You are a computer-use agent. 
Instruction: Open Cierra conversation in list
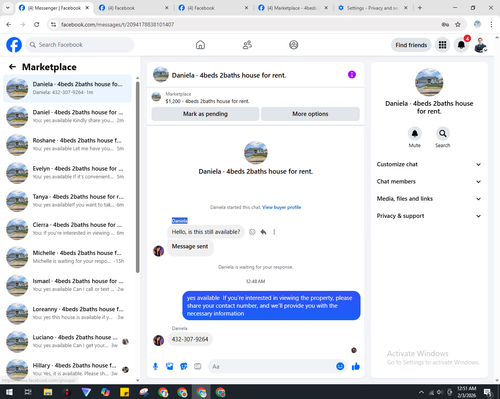pyautogui.click(x=67, y=229)
